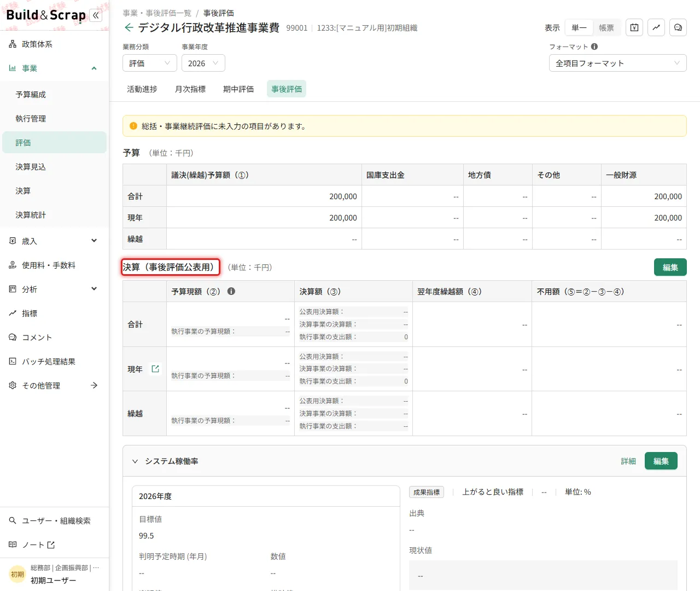
Task: Open 決算 submenu item
Action: [54, 191]
